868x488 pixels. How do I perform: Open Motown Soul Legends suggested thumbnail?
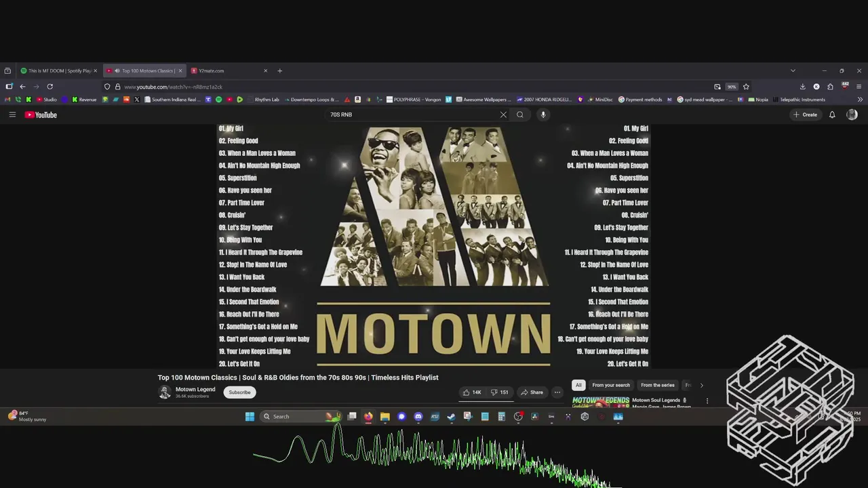(600, 402)
